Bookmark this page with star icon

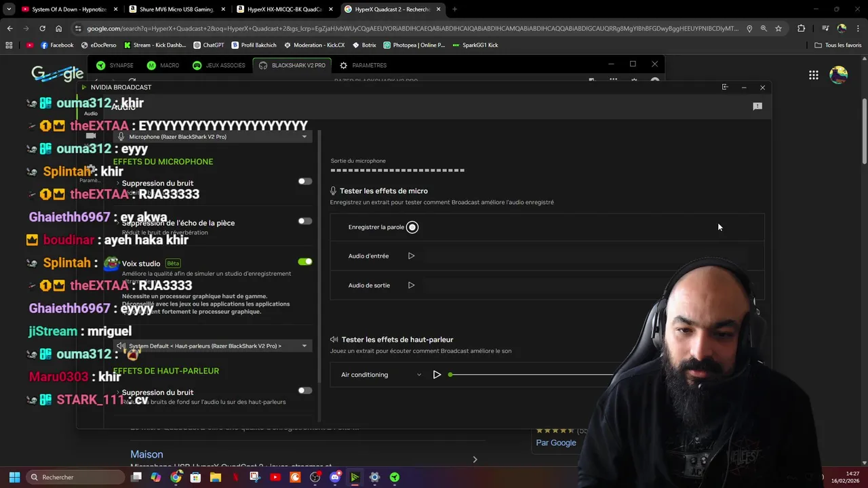pos(778,28)
